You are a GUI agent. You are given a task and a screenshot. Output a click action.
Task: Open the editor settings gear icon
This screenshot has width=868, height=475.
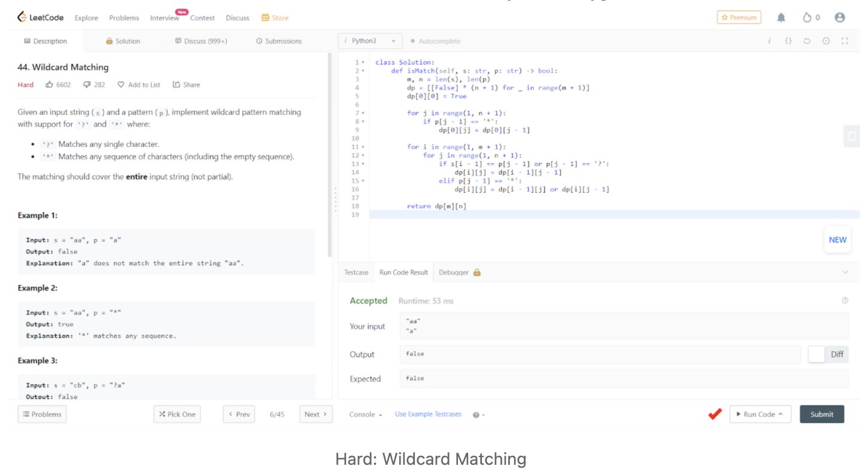[826, 41]
